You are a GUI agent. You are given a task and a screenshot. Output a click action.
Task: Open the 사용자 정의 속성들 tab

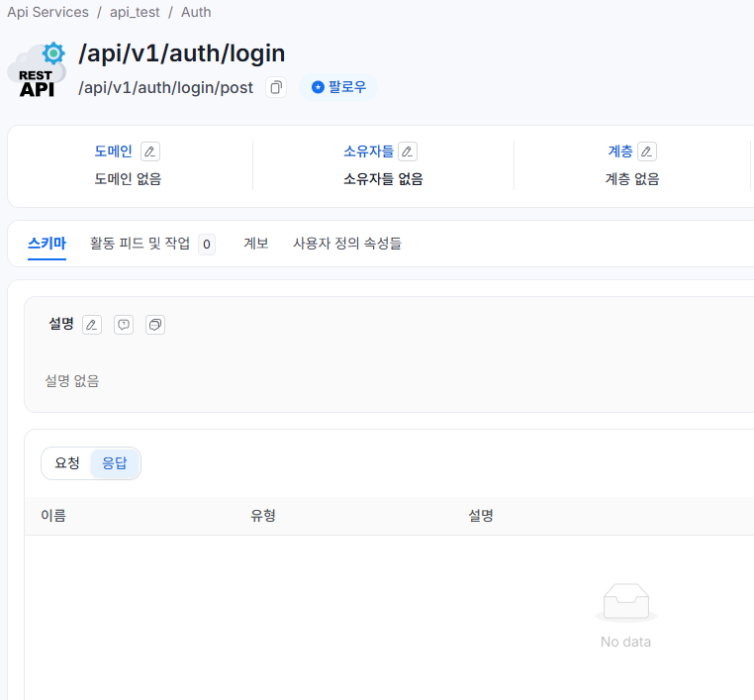coord(347,244)
